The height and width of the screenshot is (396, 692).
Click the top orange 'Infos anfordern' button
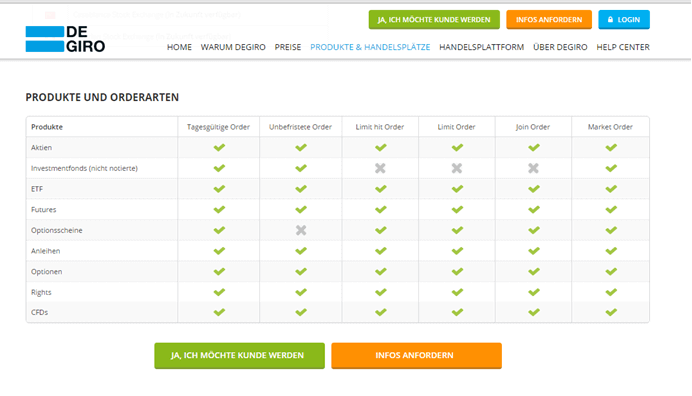tap(549, 20)
